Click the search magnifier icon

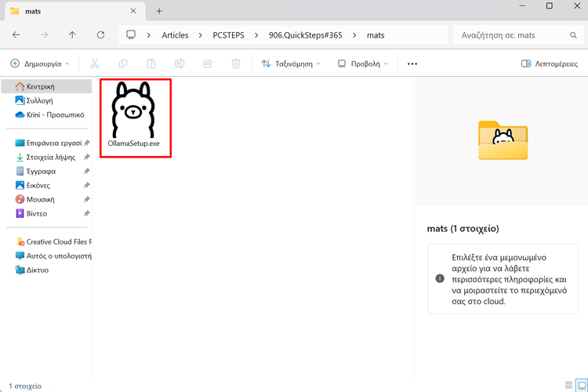click(573, 35)
